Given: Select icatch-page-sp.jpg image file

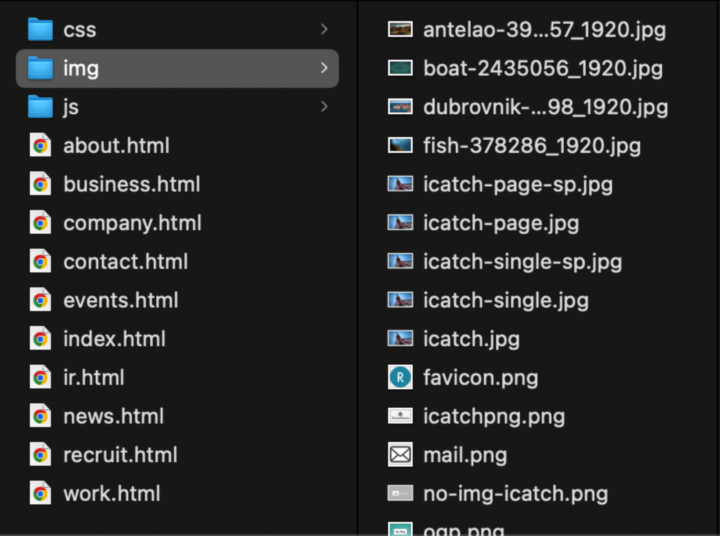Looking at the screenshot, I should click(518, 184).
